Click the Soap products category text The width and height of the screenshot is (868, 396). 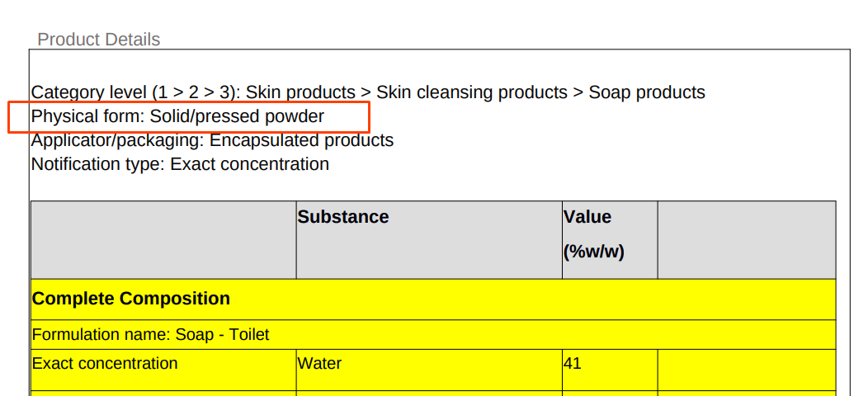click(647, 92)
